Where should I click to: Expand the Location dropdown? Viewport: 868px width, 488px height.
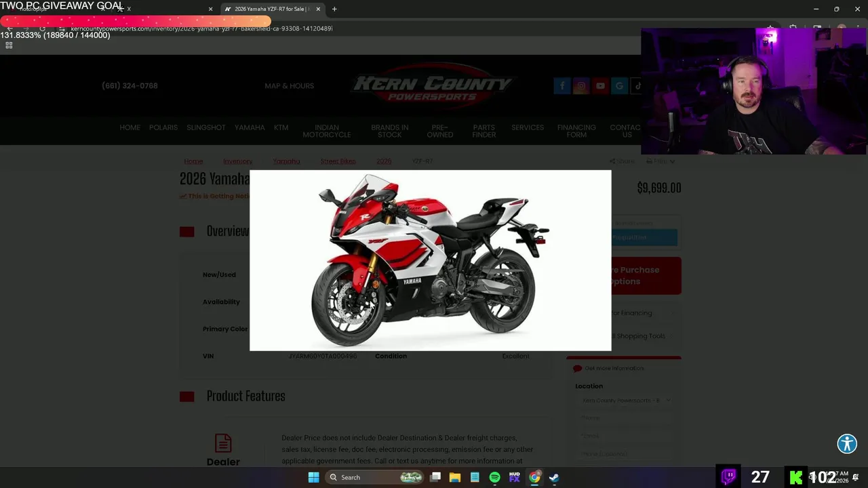tap(625, 401)
